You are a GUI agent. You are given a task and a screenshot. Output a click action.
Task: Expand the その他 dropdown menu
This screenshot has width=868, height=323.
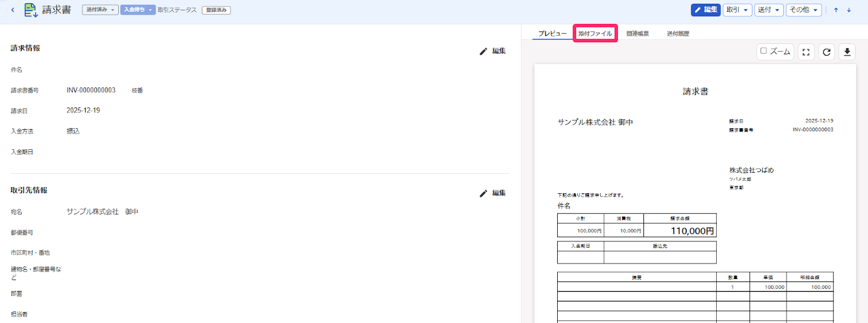[x=803, y=10]
